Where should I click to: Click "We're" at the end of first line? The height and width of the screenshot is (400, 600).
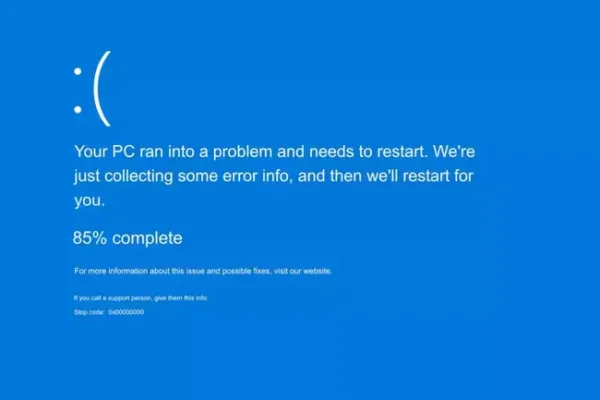[x=454, y=152]
